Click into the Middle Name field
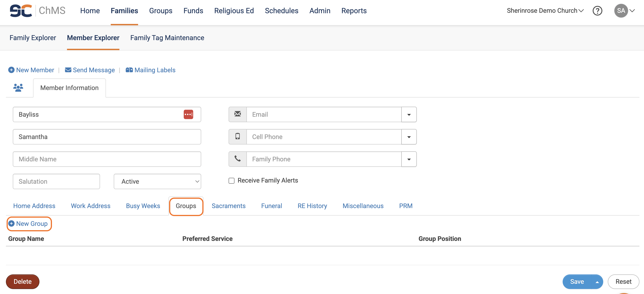644x294 pixels. click(x=107, y=159)
